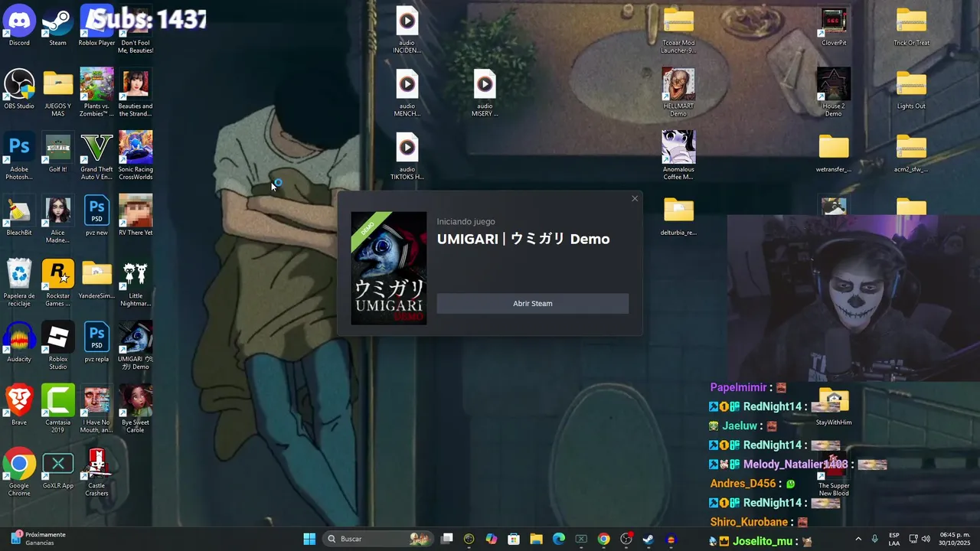Open the CloverPit shortcut
Screen dimensions: 980x551
coord(834,25)
